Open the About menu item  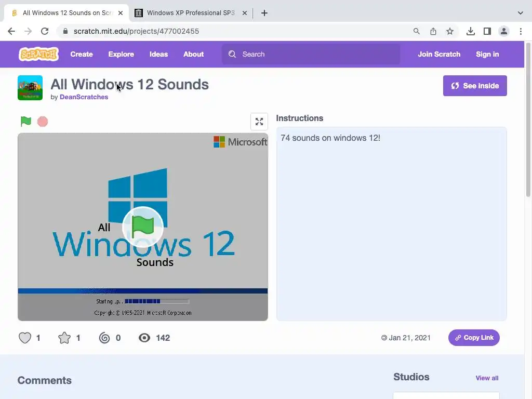[x=193, y=54]
